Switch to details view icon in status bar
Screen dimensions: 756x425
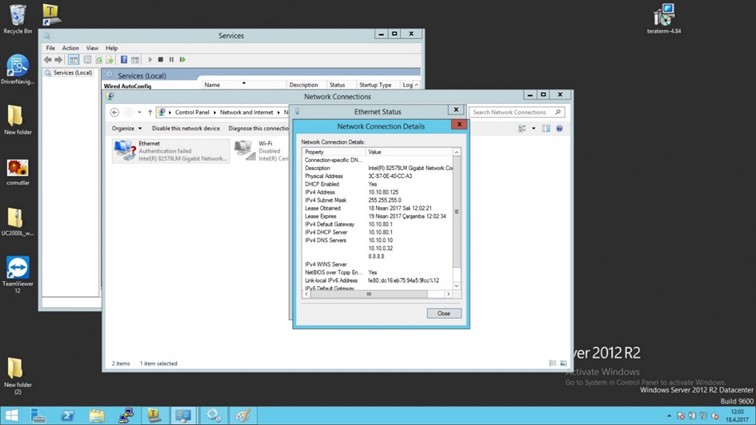pos(553,363)
